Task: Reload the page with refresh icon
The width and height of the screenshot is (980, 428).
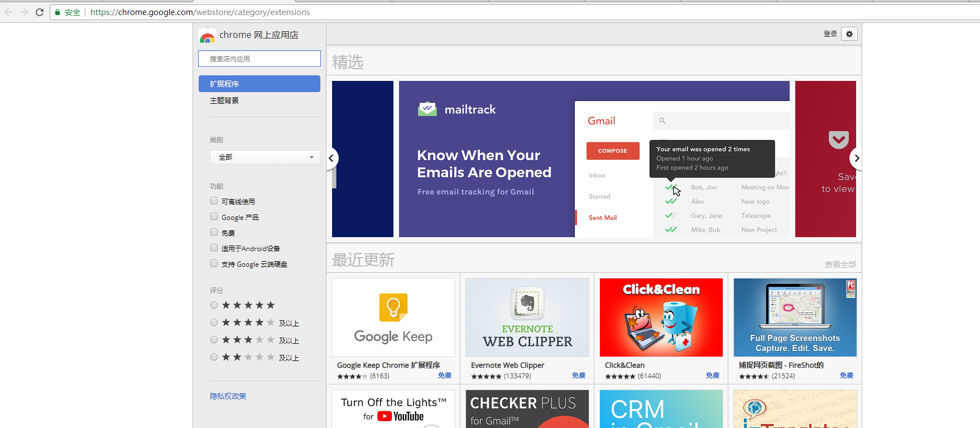Action: pyautogui.click(x=40, y=12)
